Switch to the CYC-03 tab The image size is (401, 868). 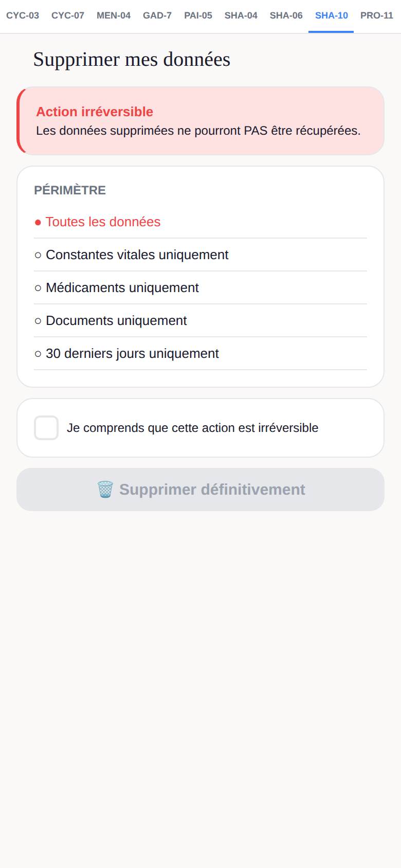[23, 15]
